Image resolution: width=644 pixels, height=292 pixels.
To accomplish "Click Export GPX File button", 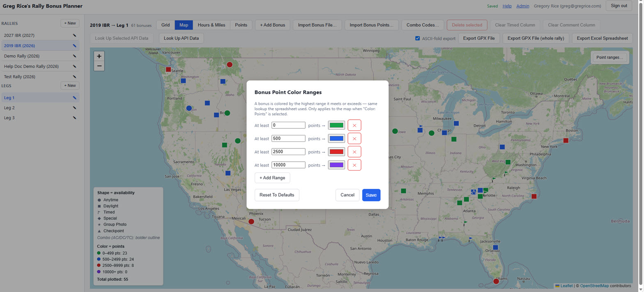I will pyautogui.click(x=479, y=38).
